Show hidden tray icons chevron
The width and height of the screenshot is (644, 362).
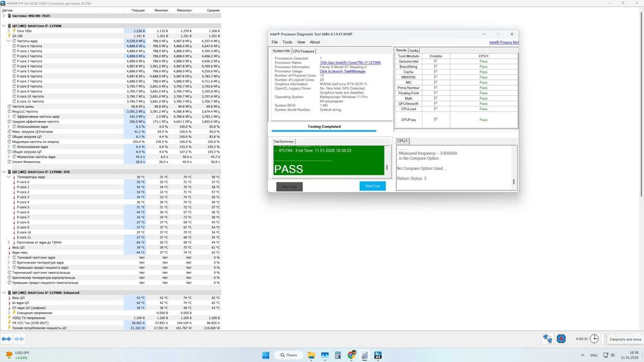tap(582, 355)
